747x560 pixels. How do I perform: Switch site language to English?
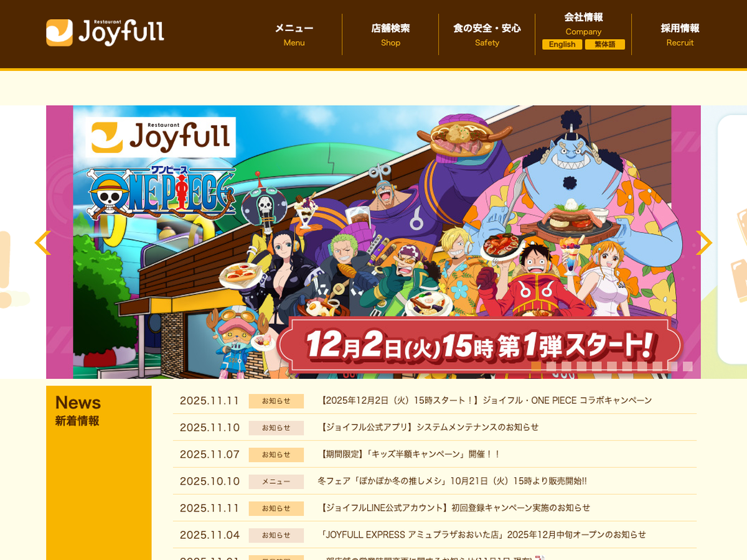coord(562,45)
